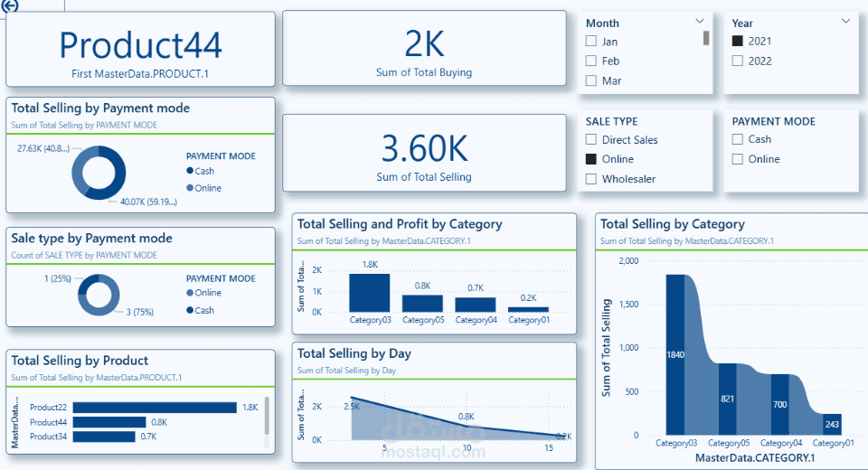Click Online legend dot in Total Selling donut
Image resolution: width=868 pixels, height=470 pixels.
190,188
